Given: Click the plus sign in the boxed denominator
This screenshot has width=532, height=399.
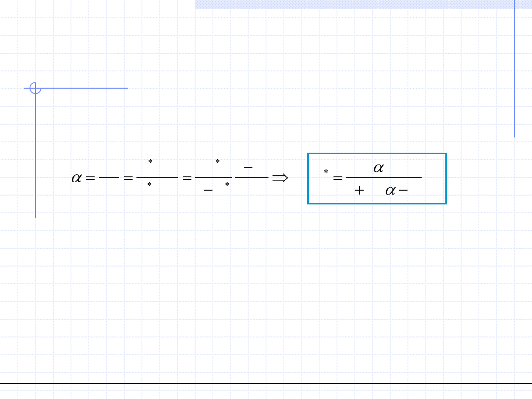Looking at the screenshot, I should tap(359, 191).
